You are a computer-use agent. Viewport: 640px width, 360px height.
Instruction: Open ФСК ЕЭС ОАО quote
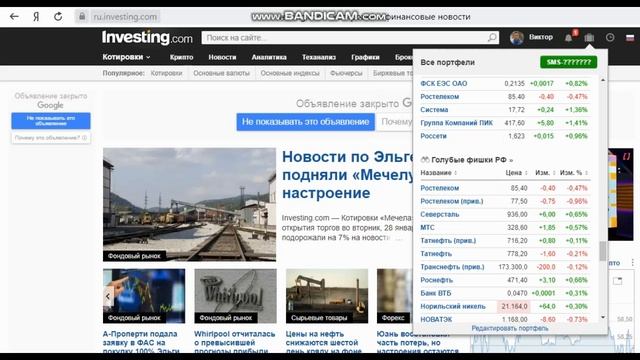tap(444, 83)
